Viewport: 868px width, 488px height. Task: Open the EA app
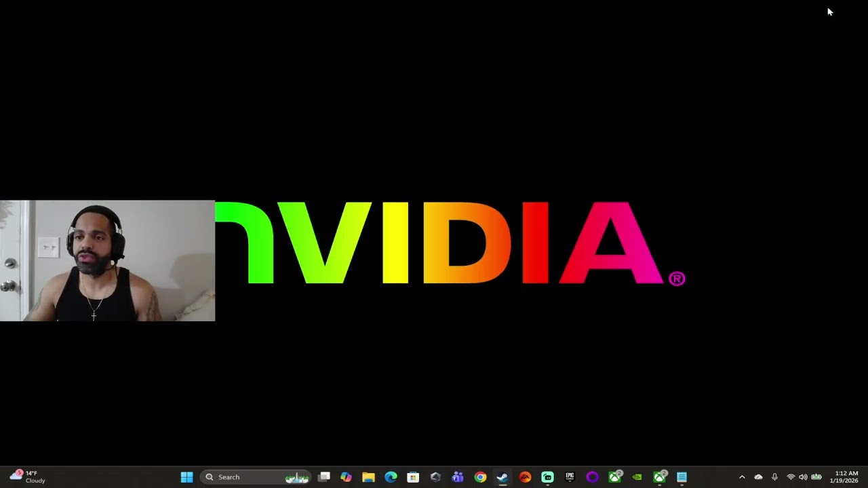click(x=525, y=477)
